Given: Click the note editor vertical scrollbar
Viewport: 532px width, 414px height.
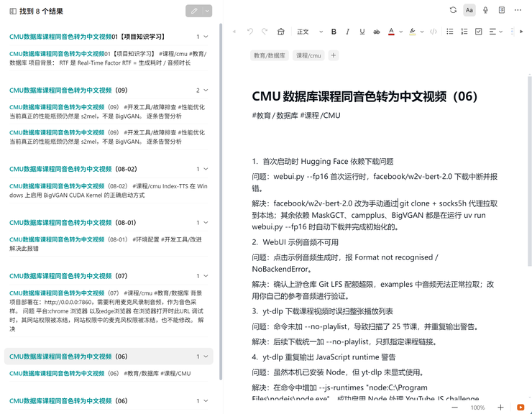Looking at the screenshot, I should pyautogui.click(x=530, y=171).
